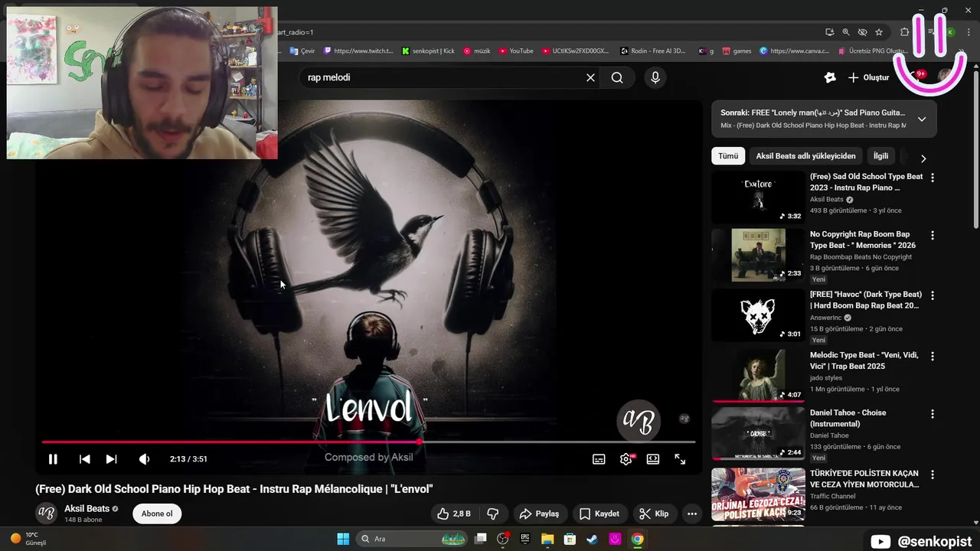This screenshot has width=980, height=551.
Task: Bookmark this page with the star icon
Action: (879, 32)
